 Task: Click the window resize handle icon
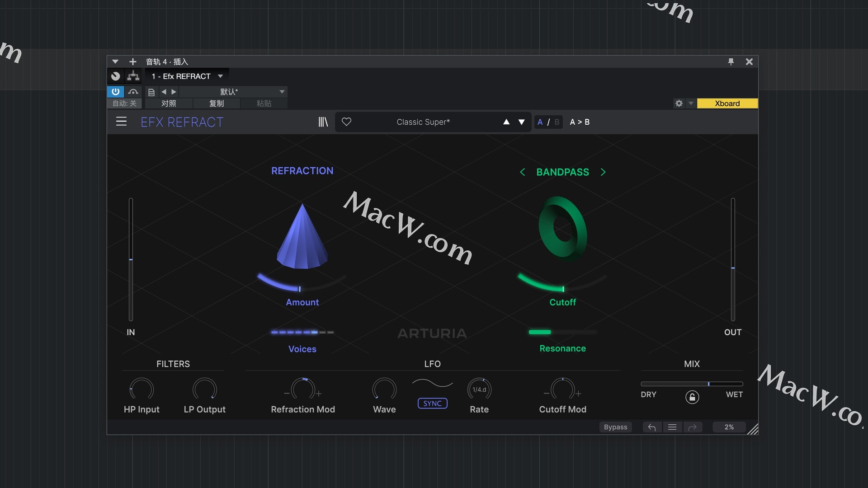pyautogui.click(x=753, y=429)
